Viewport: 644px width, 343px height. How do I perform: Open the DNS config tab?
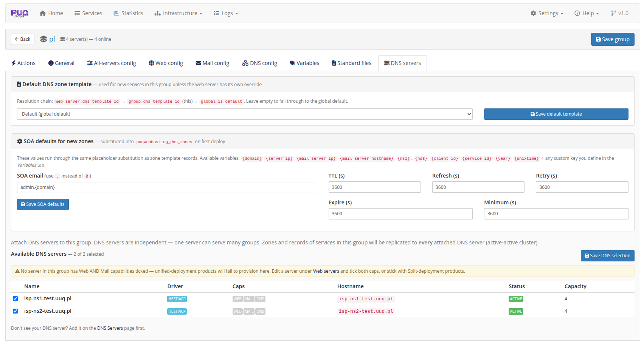pos(260,63)
